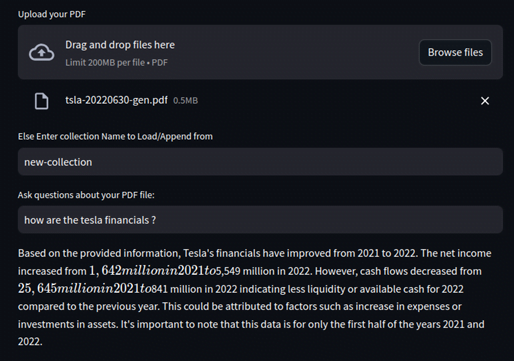Click the document icon beside tsla-20220630-gen.pdf
The image size is (514, 361).
tap(42, 101)
